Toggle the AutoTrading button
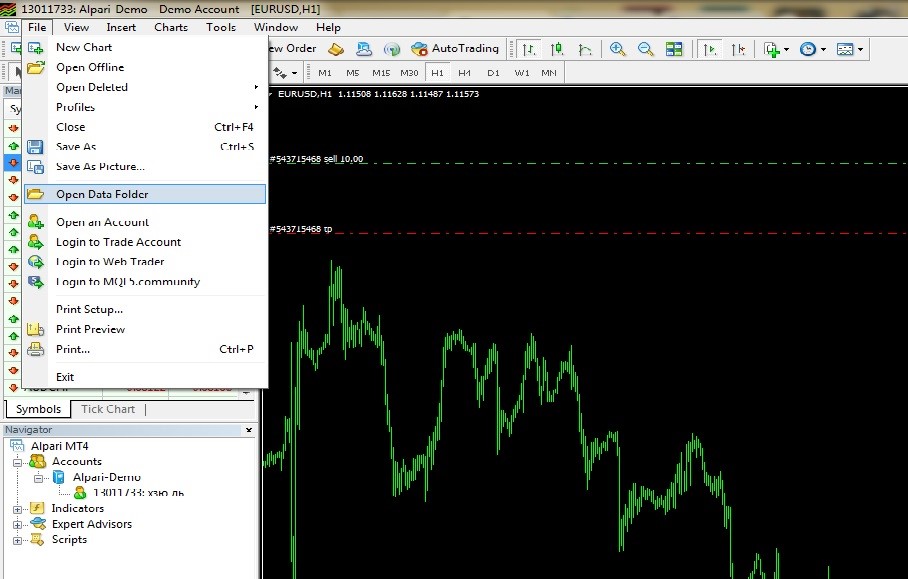Image resolution: width=908 pixels, height=579 pixels. tap(455, 49)
